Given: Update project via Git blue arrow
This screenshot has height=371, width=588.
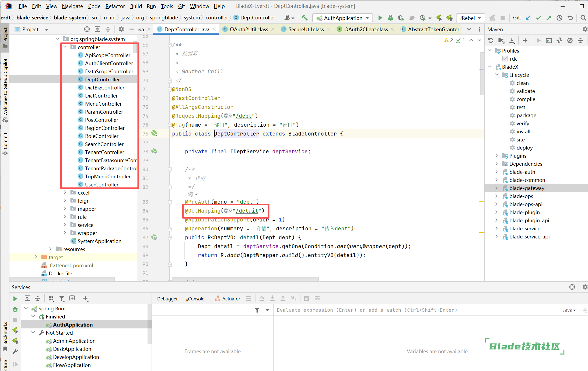Looking at the screenshot, I should (528, 18).
